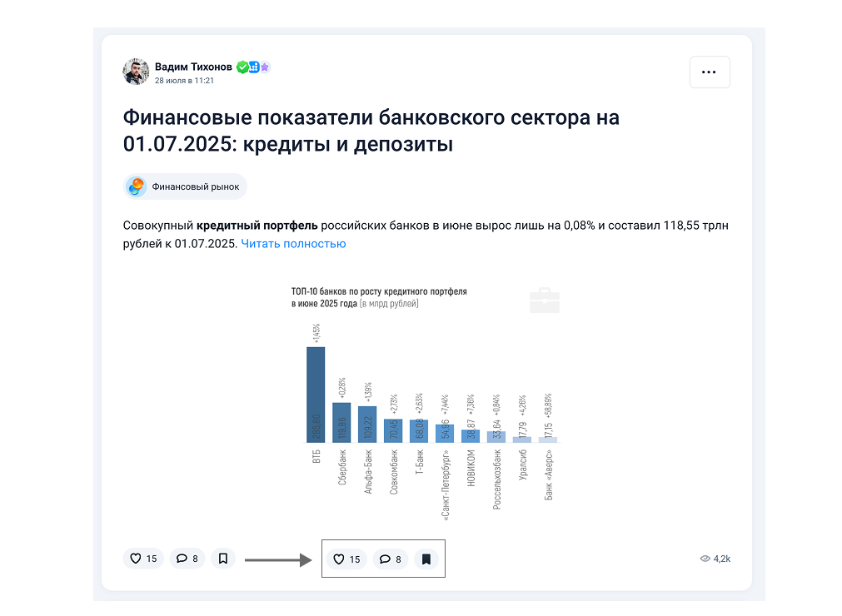This screenshot has height=616, width=842.
Task: Open the Финансовый рынок topic chip
Action: click(185, 186)
